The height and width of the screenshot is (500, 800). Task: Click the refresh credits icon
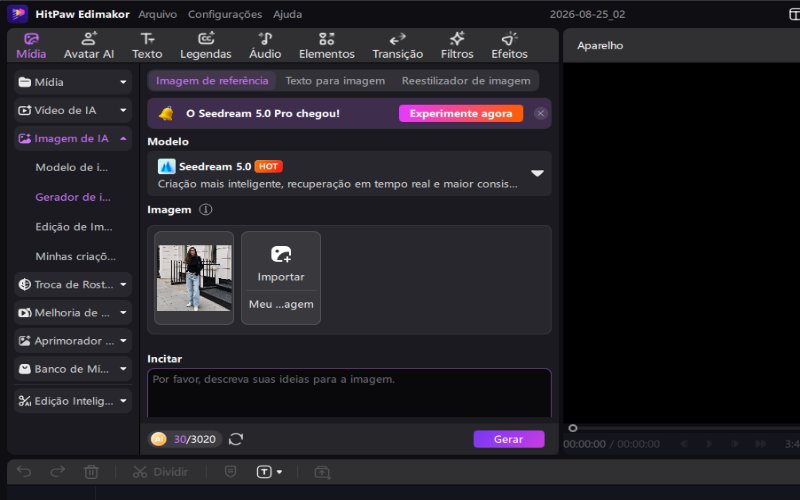pos(236,439)
